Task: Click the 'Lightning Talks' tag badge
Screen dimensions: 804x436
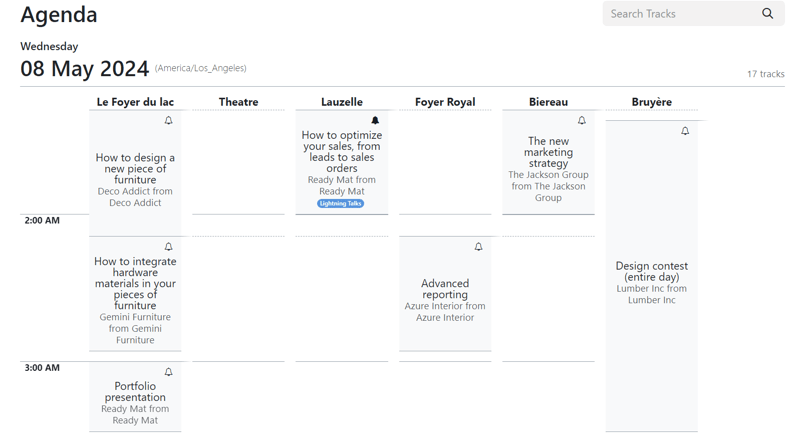Action: tap(341, 203)
